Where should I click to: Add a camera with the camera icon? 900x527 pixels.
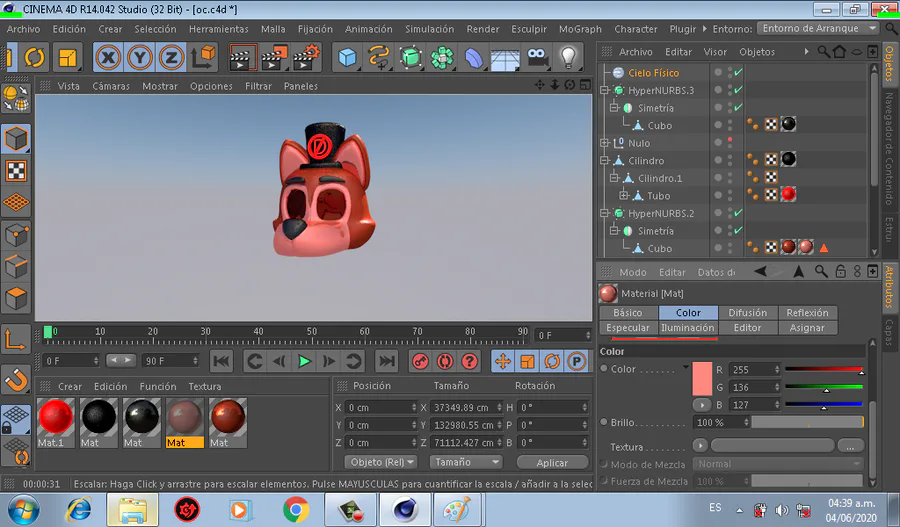538,57
